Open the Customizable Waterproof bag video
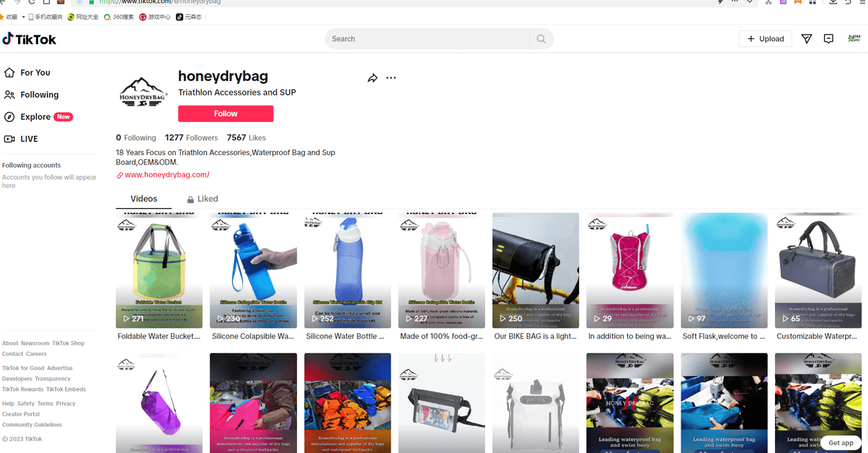This screenshot has width=868, height=453. click(x=818, y=270)
